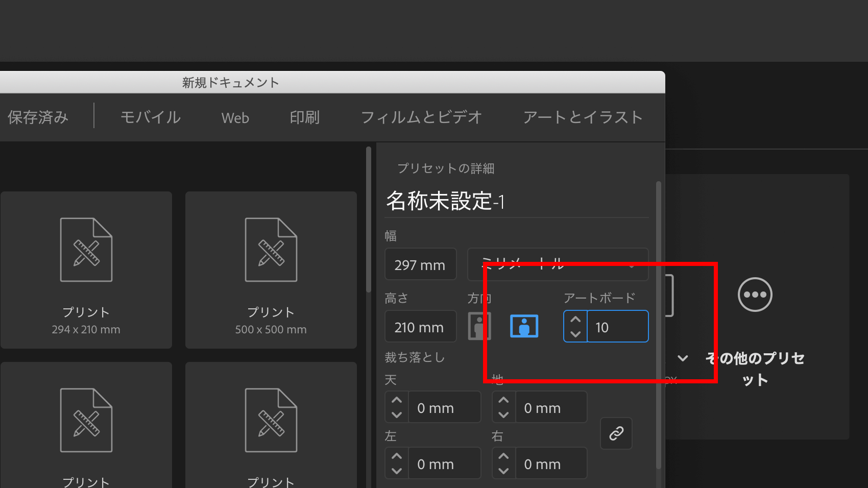Open the unit dropdown showing ミリメートル
Viewport: 868px width, 488px height.
click(x=557, y=264)
